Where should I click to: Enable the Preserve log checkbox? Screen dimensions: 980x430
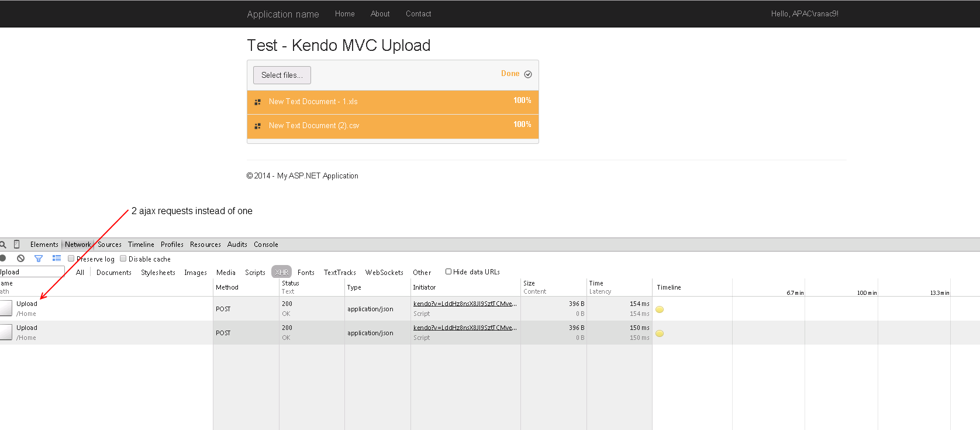tap(71, 259)
